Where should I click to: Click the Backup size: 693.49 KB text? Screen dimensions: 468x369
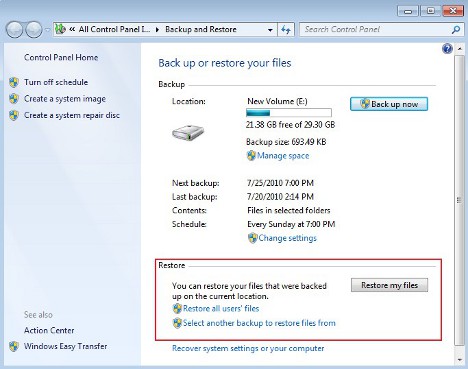pos(286,142)
